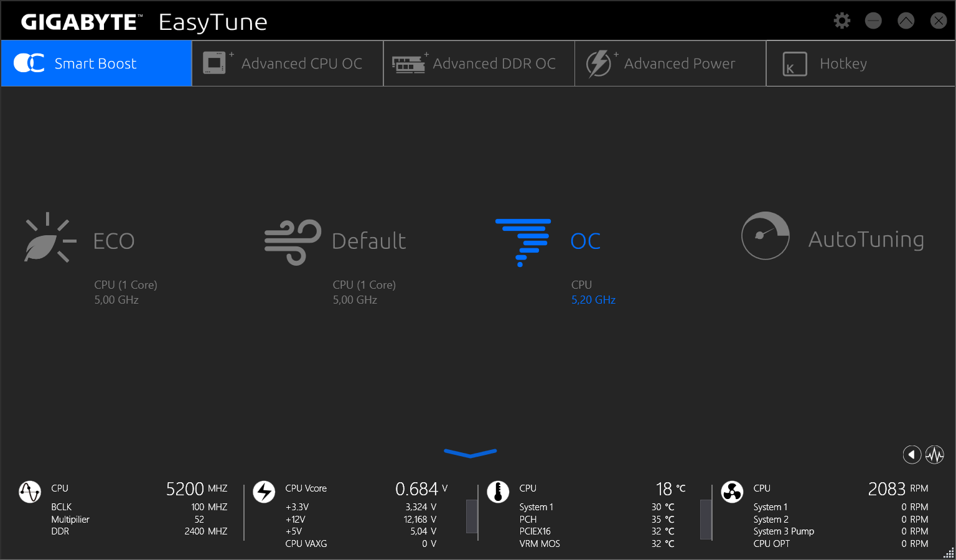Click the 5,20 GHz OC frequency
This screenshot has height=560, width=956.
tap(593, 300)
